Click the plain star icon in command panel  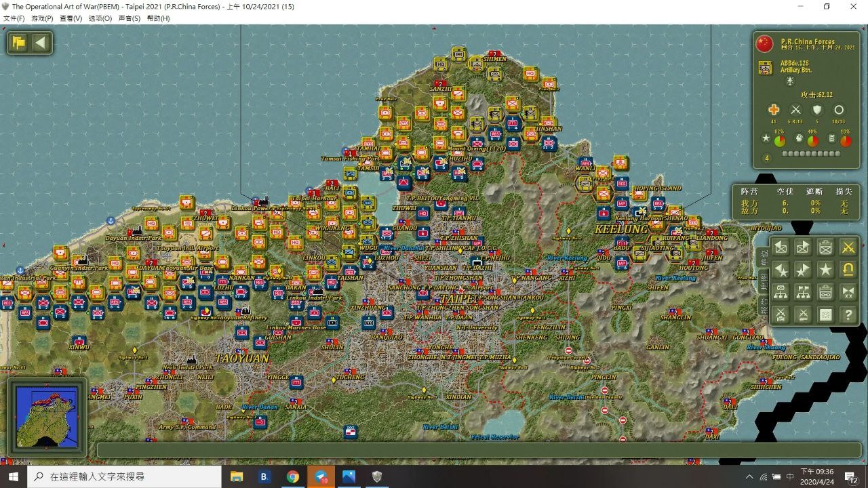pyautogui.click(x=825, y=270)
